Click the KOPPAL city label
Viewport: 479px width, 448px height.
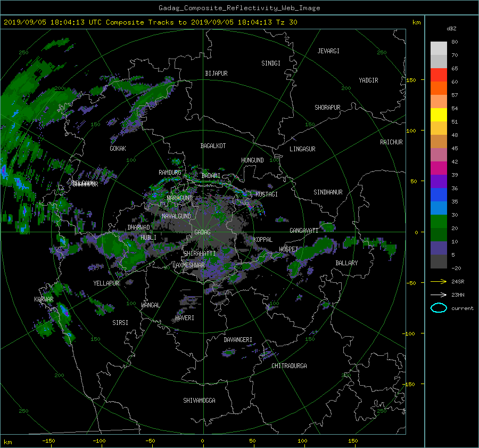[x=263, y=240]
